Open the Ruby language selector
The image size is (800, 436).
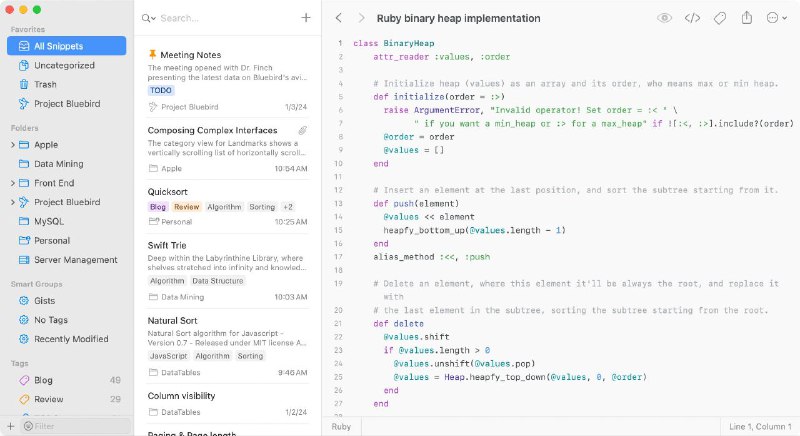(342, 426)
